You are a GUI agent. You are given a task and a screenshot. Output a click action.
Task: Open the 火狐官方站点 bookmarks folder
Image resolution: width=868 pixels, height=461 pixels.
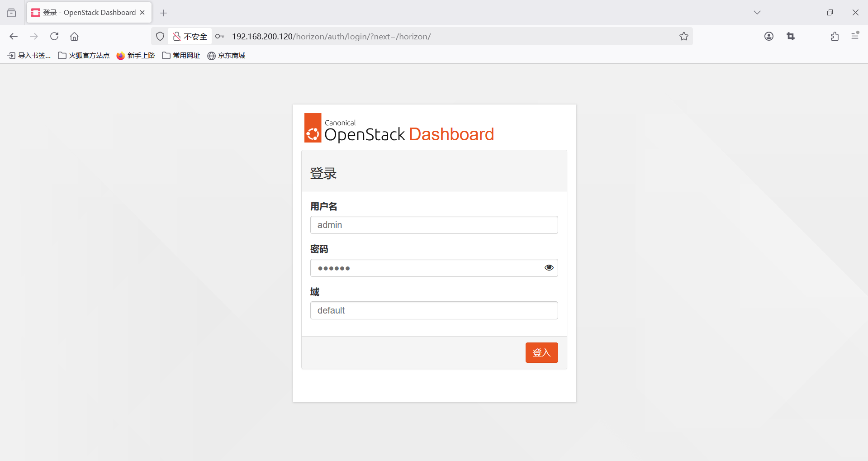tap(84, 56)
